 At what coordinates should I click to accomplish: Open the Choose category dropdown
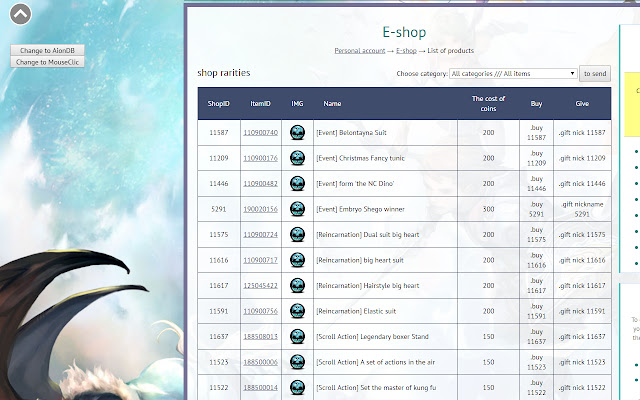click(x=513, y=73)
